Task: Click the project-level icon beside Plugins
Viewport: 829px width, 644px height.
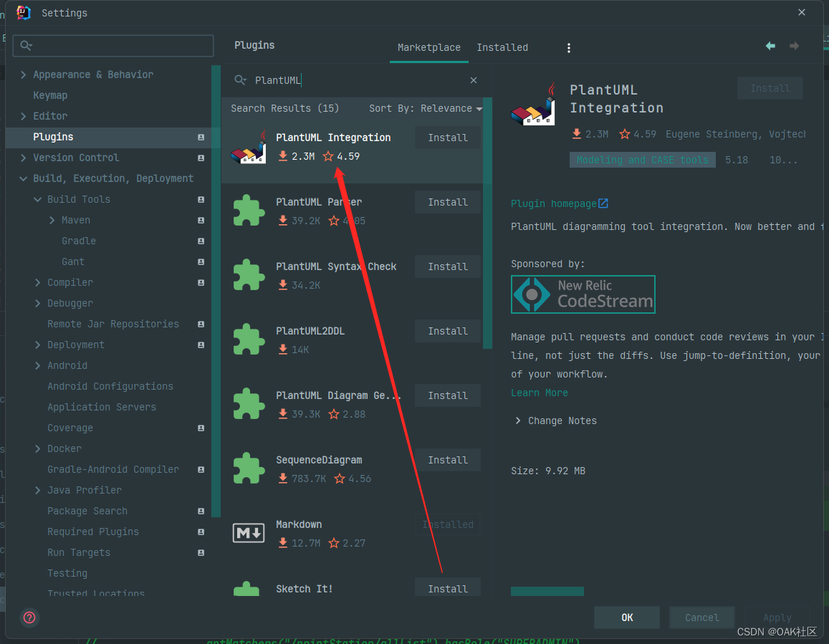Action: pos(201,137)
